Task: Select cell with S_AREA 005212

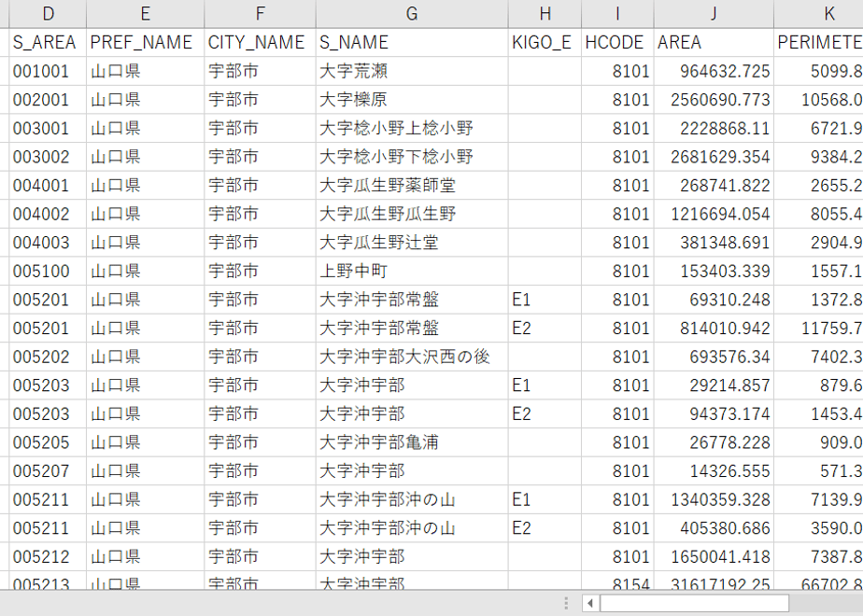Action: click(x=48, y=557)
